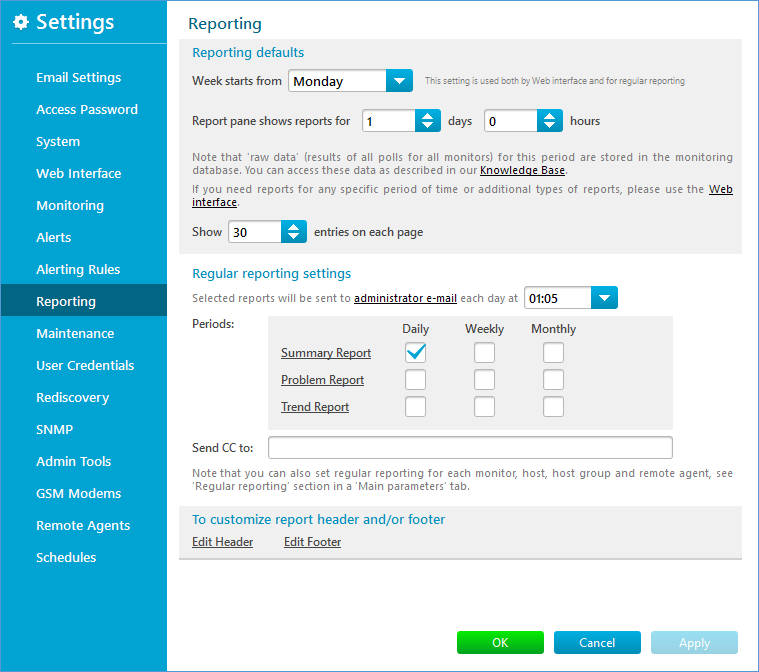Open the Trend Report link
The image size is (759, 672).
[x=315, y=407]
